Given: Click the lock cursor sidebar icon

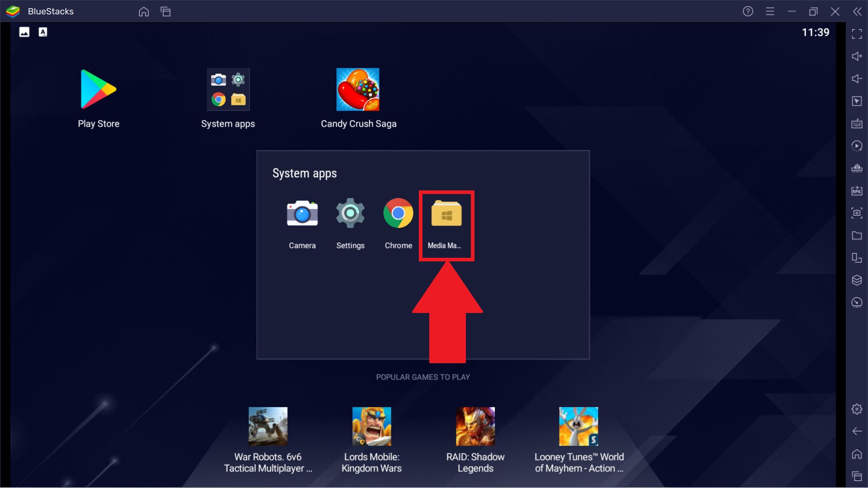Looking at the screenshot, I should 857,101.
